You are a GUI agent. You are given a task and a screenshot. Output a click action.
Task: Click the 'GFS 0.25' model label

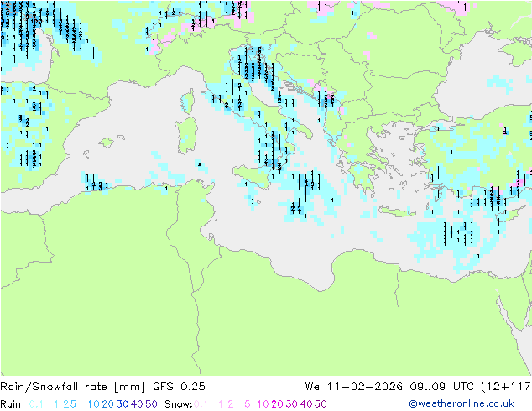pos(179,387)
